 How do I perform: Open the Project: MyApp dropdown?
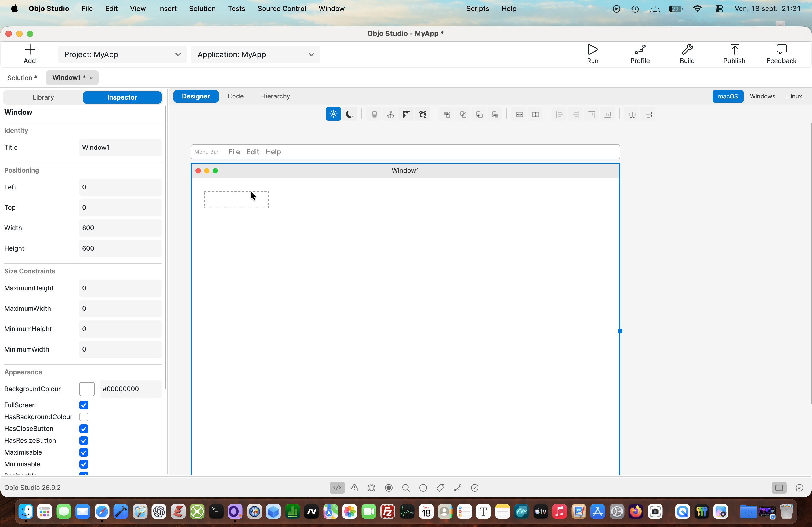click(x=122, y=54)
